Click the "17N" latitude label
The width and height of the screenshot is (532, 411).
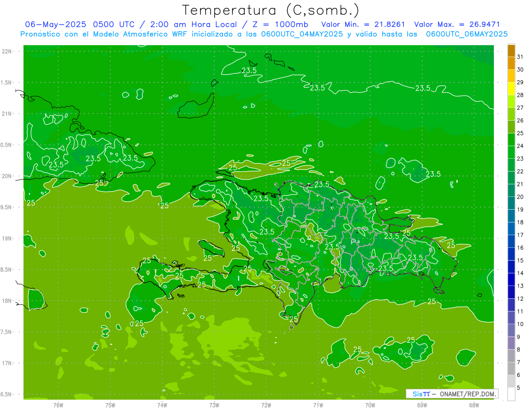click(x=8, y=364)
